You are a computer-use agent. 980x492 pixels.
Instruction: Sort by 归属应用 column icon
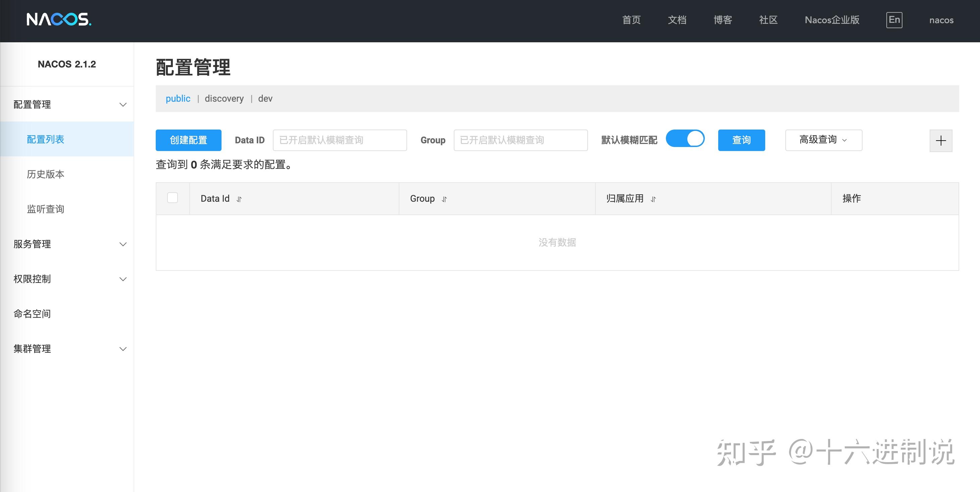[653, 199]
